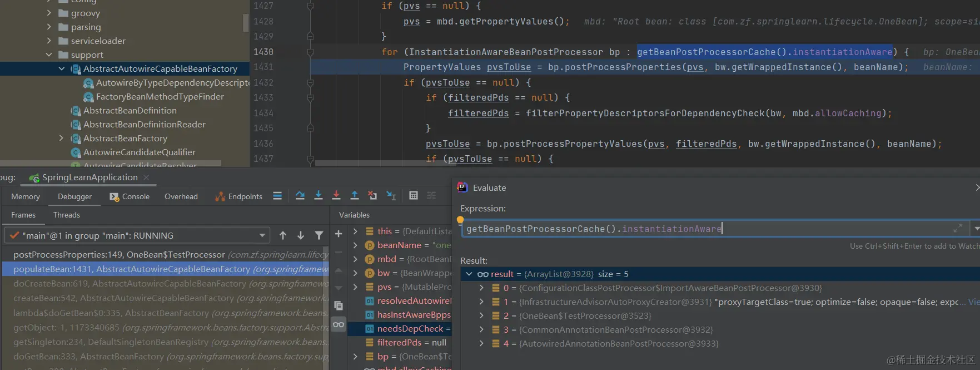Click the duplicate watch copy icon
Viewport: 980px width, 370px height.
click(339, 306)
